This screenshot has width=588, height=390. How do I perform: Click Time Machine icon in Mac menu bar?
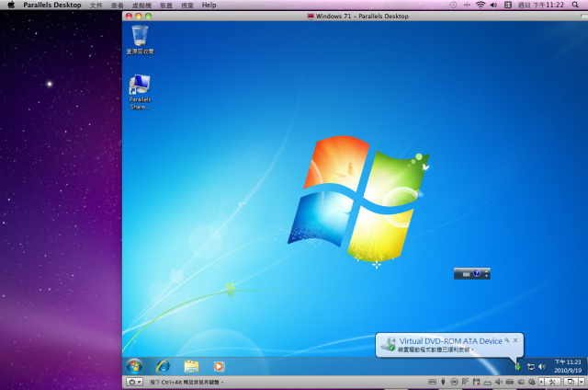(453, 5)
